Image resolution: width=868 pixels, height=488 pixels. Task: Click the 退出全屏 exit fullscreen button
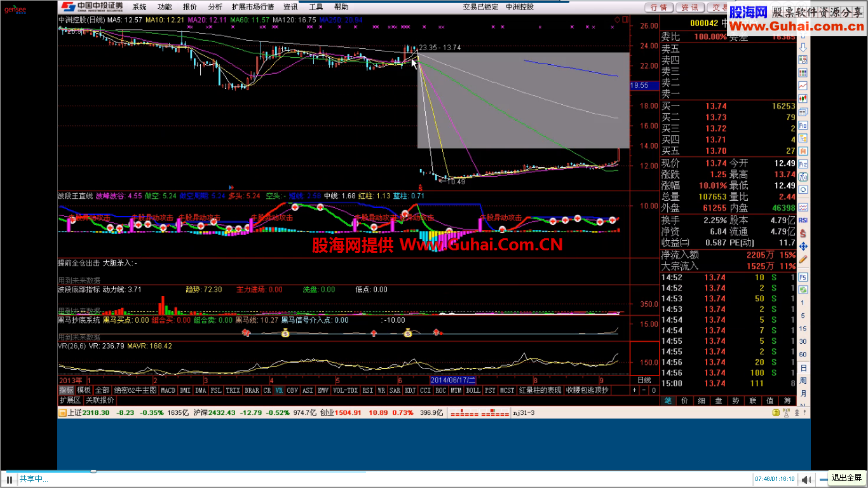[x=846, y=478]
